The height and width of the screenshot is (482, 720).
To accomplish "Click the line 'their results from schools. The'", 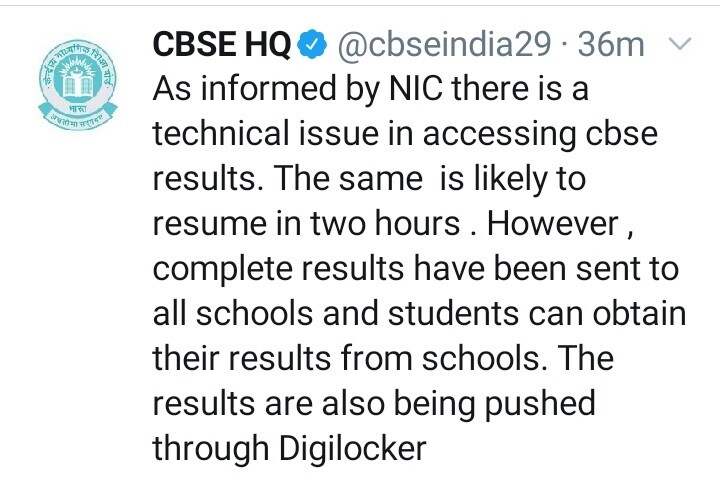I will coord(383,358).
